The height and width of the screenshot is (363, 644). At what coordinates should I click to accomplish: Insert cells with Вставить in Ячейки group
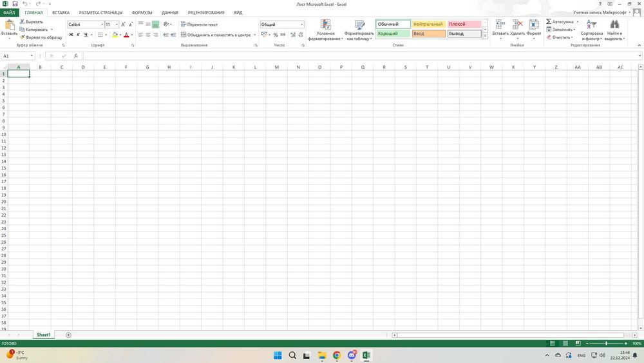(500, 30)
